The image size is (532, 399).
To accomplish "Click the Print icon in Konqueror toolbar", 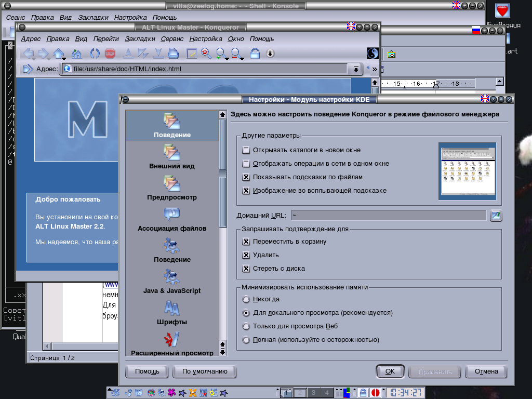I will tap(173, 54).
